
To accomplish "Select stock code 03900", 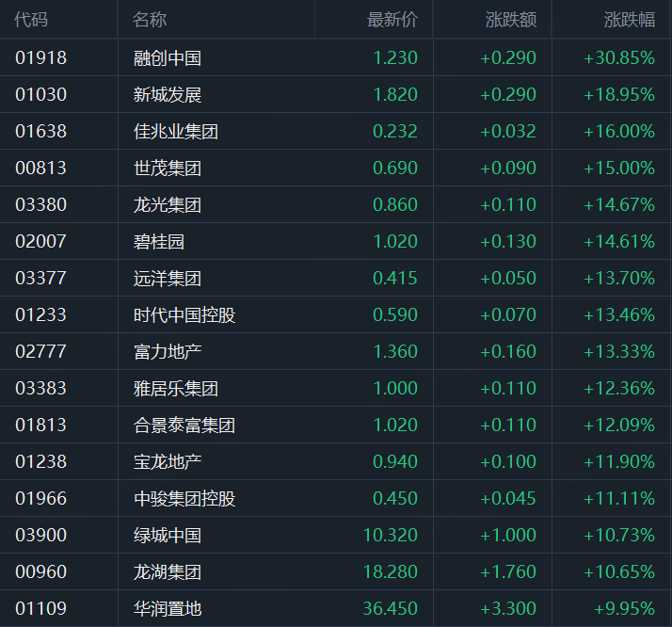I will coord(40,536).
